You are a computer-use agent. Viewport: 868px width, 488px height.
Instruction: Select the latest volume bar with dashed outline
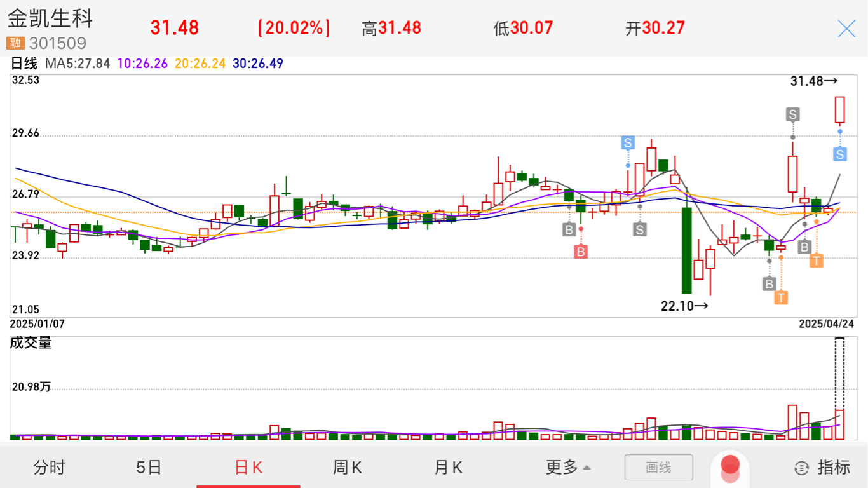coord(839,389)
